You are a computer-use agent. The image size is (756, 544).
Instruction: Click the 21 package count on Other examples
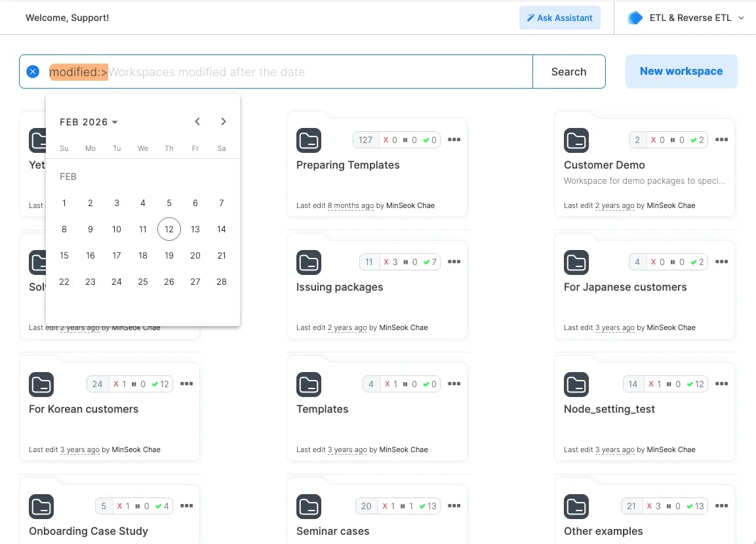[x=631, y=507]
